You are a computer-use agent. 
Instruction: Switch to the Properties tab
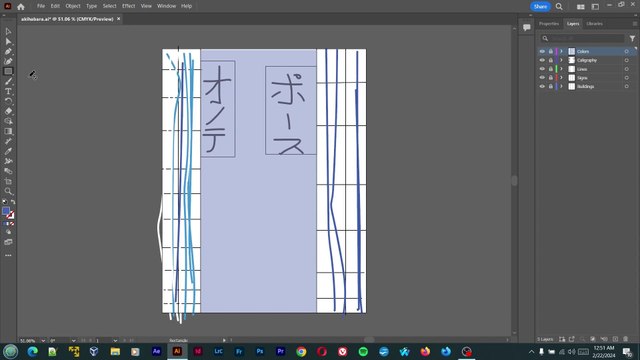click(549, 24)
